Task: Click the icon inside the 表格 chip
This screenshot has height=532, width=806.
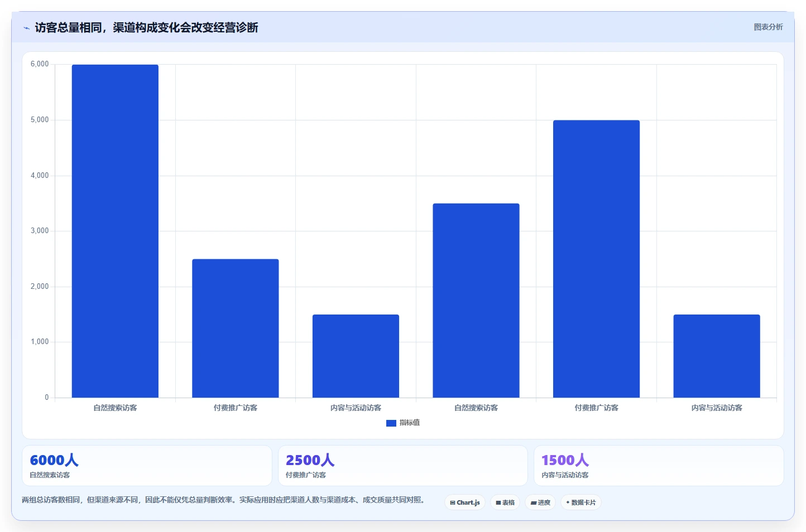Action: (x=498, y=502)
